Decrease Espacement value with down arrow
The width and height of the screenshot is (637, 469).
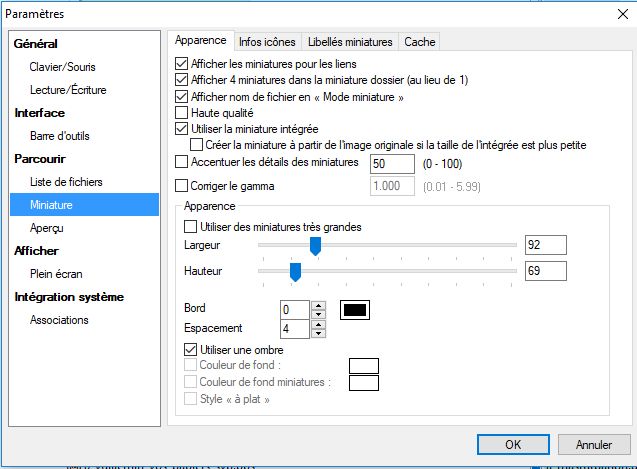tap(318, 333)
